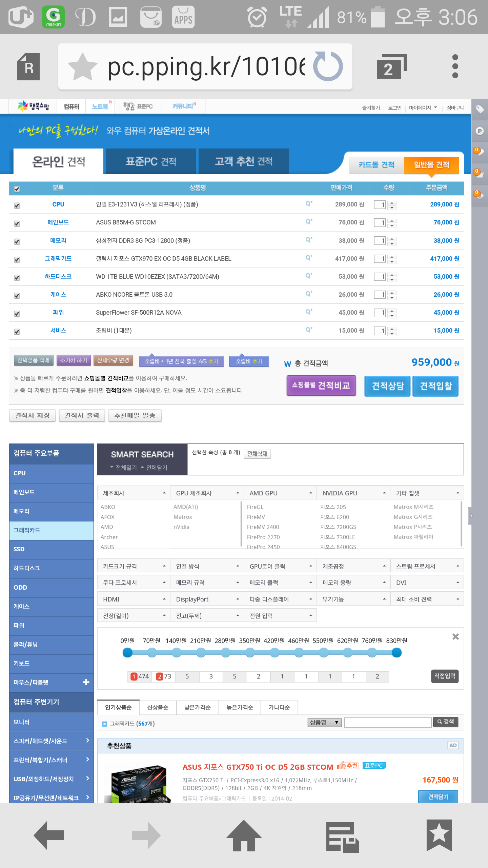Tap the browser reload icon
Screen dimensions: 488x868
click(328, 66)
